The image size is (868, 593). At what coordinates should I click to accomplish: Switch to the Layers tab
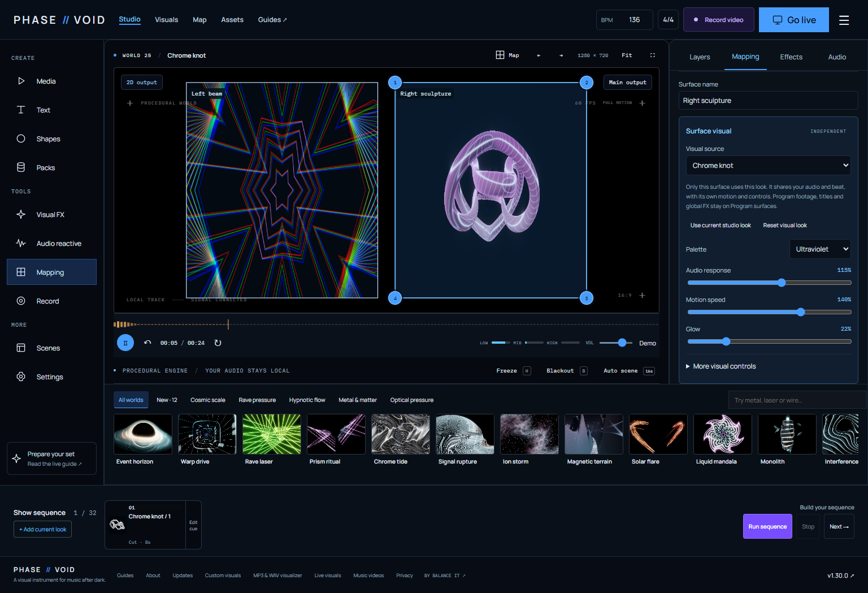[700, 57]
